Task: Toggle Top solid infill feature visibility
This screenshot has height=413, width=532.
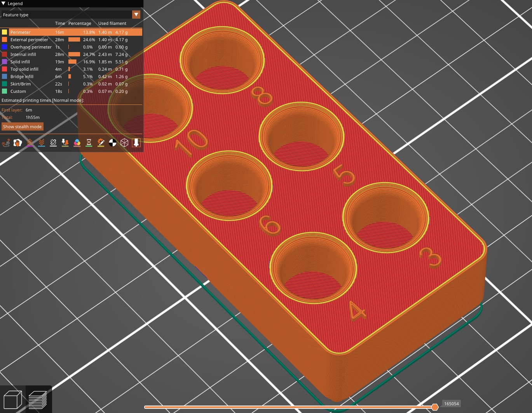Action: click(x=72, y=69)
